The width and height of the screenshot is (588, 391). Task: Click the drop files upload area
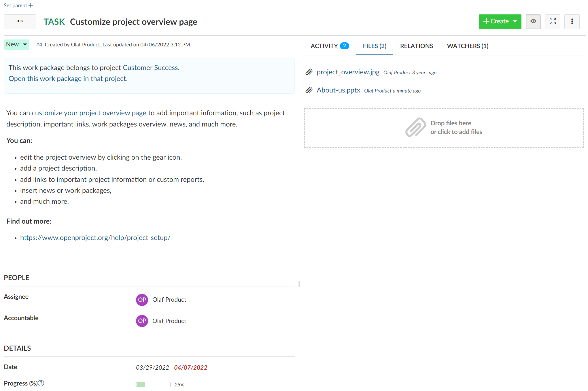pos(444,128)
